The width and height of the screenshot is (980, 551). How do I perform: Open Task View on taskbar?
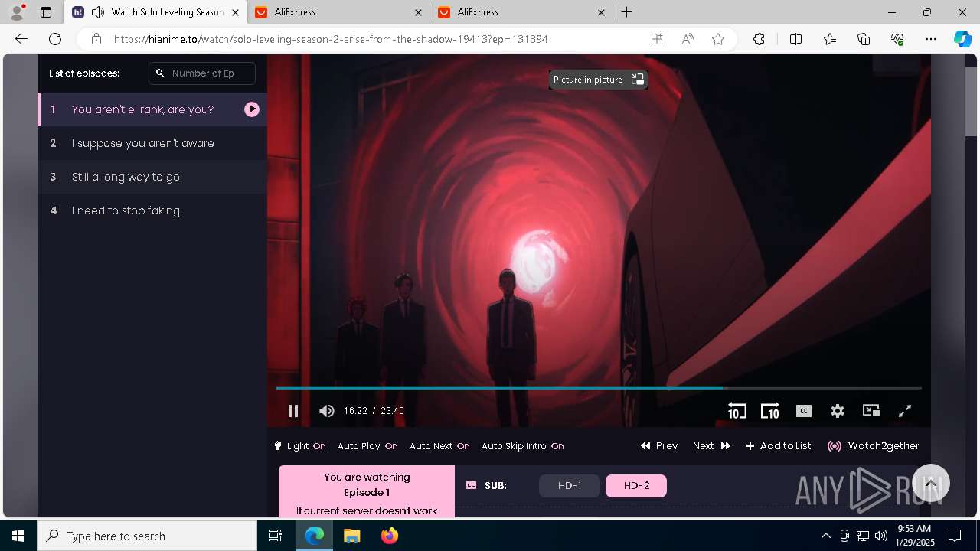coord(276,536)
